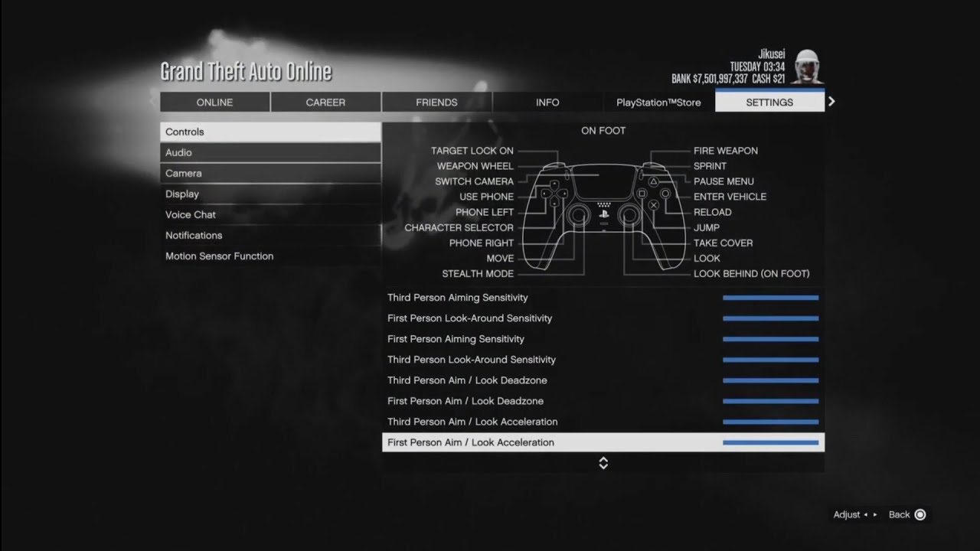980x551 pixels.
Task: Select the INFO tab
Action: click(x=547, y=102)
